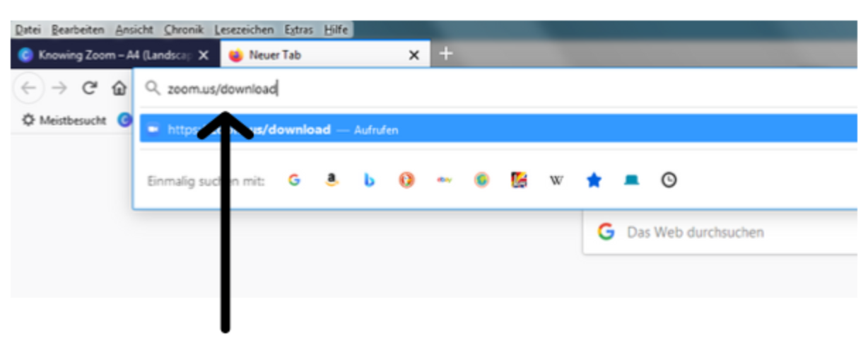Search bookmarks via star icon
868x353 pixels.
594,180
